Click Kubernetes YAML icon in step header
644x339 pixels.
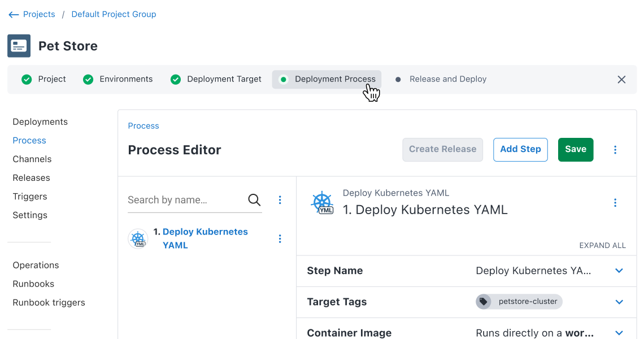[322, 203]
